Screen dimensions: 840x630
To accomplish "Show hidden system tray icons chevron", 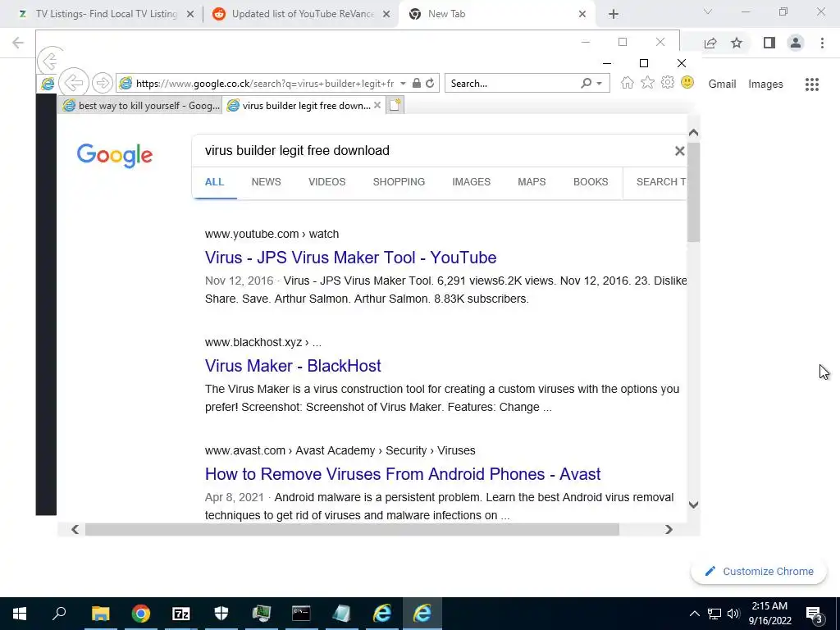I will pyautogui.click(x=694, y=614).
